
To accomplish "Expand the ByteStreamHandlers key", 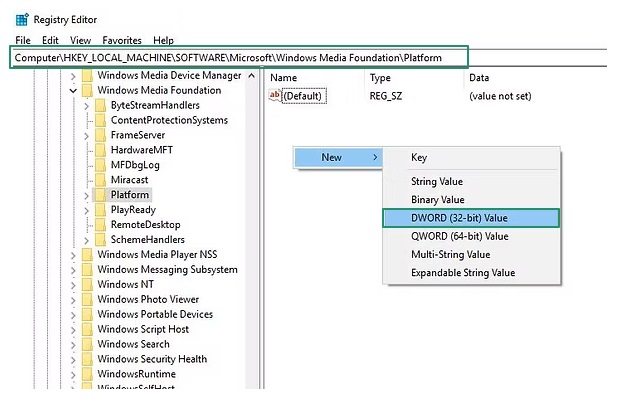I will [x=87, y=106].
